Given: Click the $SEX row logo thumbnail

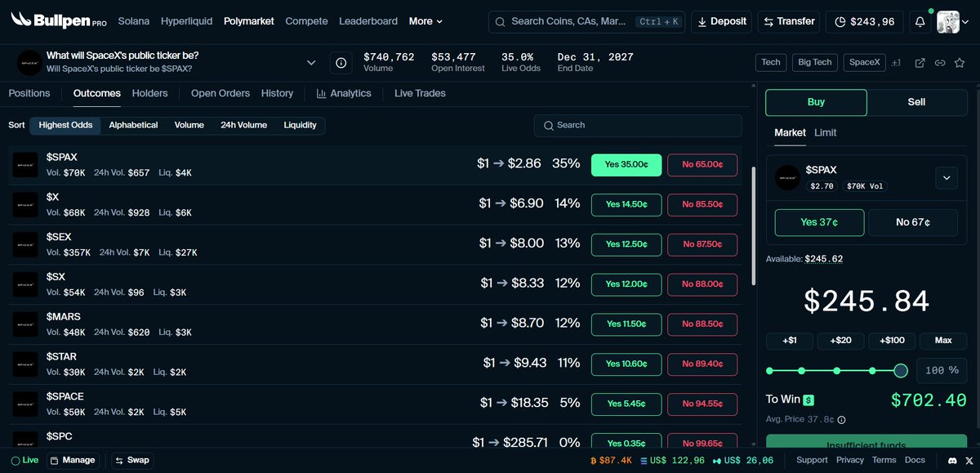Looking at the screenshot, I should 25,245.
